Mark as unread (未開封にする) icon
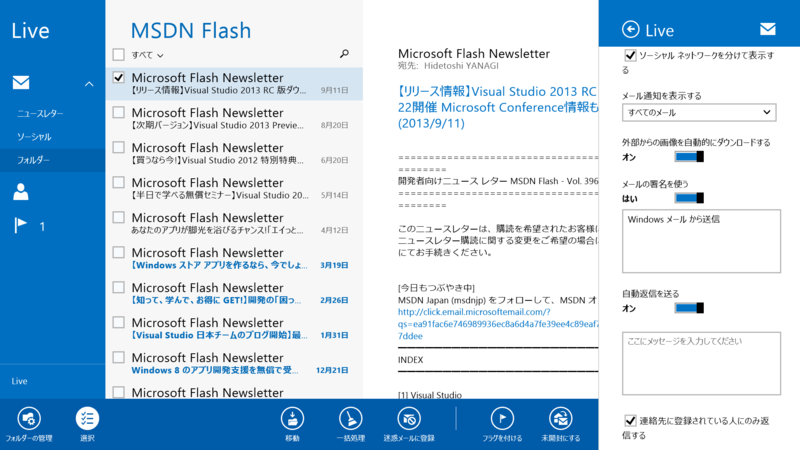Image resolution: width=800 pixels, height=450 pixels. point(561,419)
